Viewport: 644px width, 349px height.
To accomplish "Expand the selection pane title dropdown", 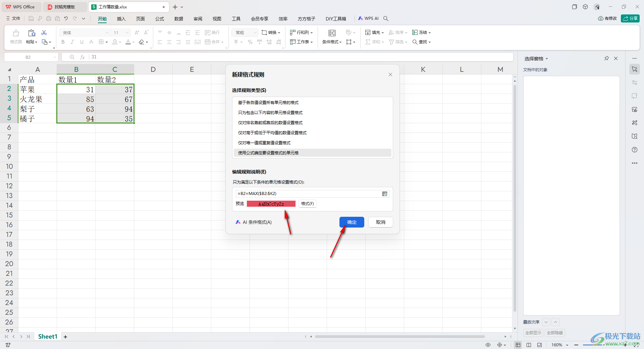I will 547,59.
